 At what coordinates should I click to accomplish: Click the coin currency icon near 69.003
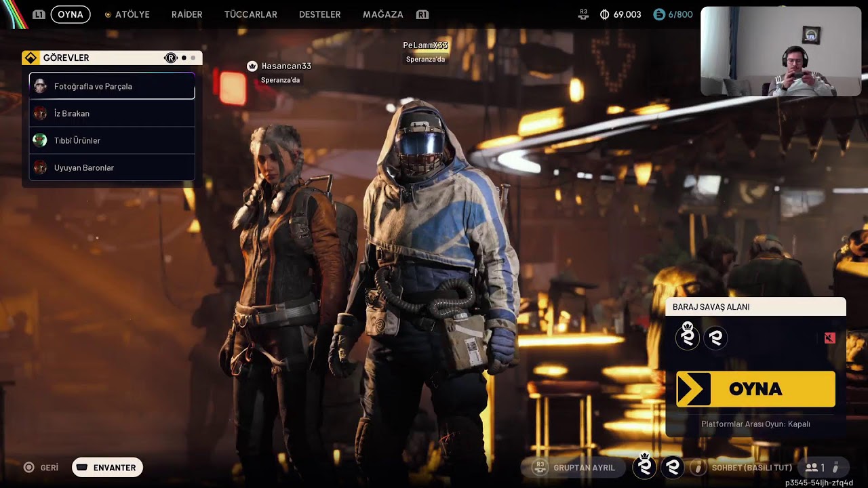pos(605,14)
